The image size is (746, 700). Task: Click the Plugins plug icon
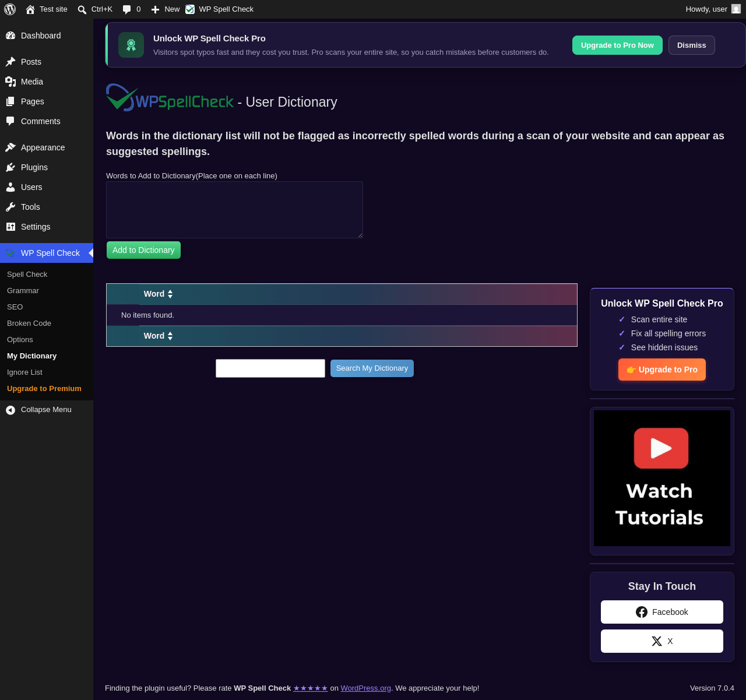tap(10, 167)
